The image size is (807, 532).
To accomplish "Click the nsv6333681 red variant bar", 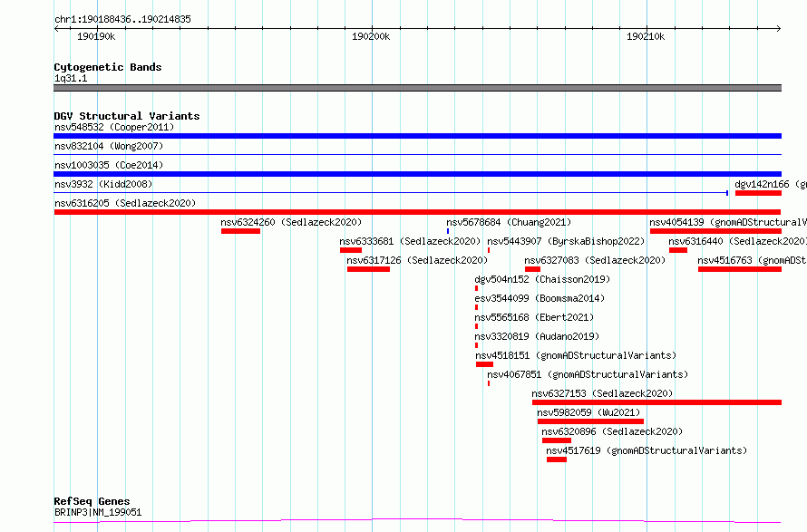I will point(351,250).
